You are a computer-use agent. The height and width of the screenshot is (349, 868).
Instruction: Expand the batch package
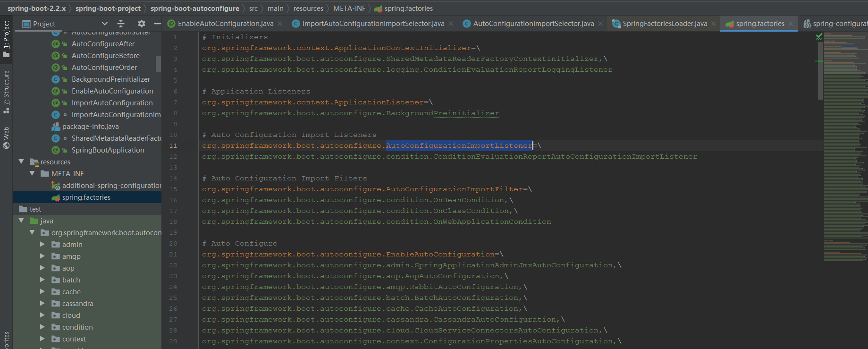pos(42,280)
